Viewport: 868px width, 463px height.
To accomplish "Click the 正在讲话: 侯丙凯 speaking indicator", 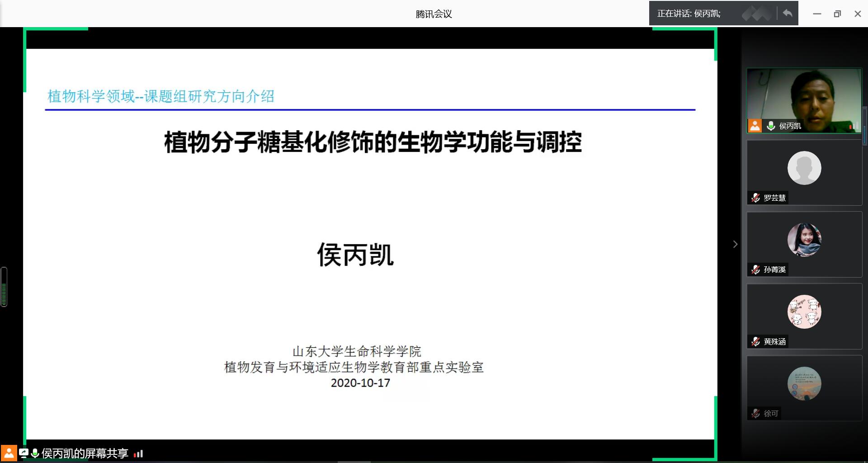I will point(689,14).
